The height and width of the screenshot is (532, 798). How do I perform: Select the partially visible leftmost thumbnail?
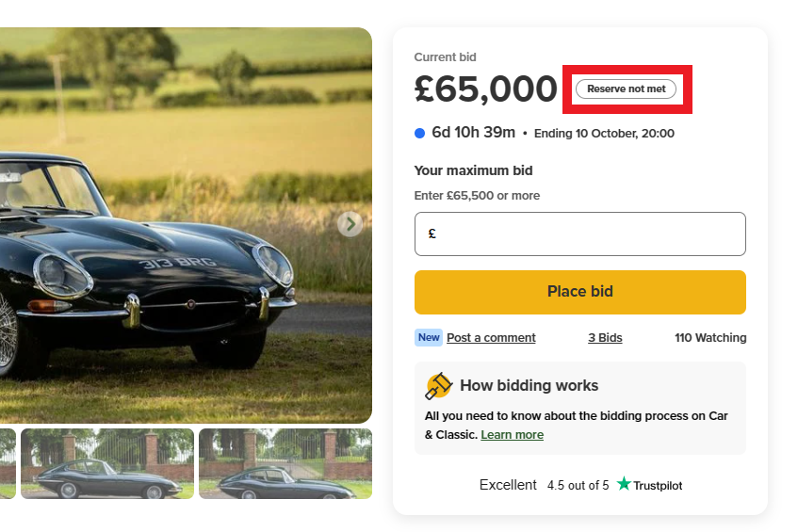click(8, 463)
